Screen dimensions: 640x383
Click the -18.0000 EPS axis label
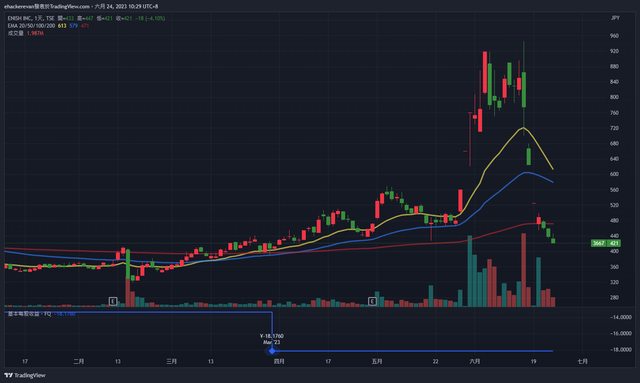click(621, 350)
